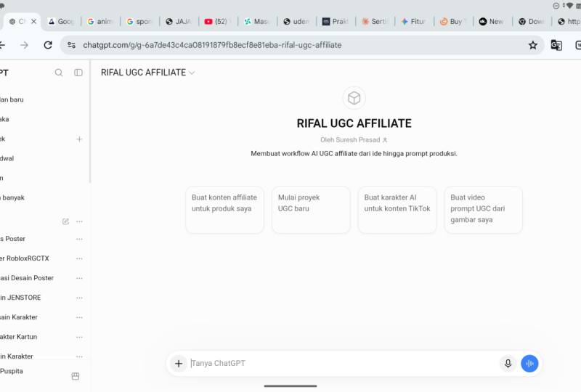The height and width of the screenshot is (392, 581).
Task: Switch to the 'Masu' browser tab
Action: pyautogui.click(x=258, y=22)
